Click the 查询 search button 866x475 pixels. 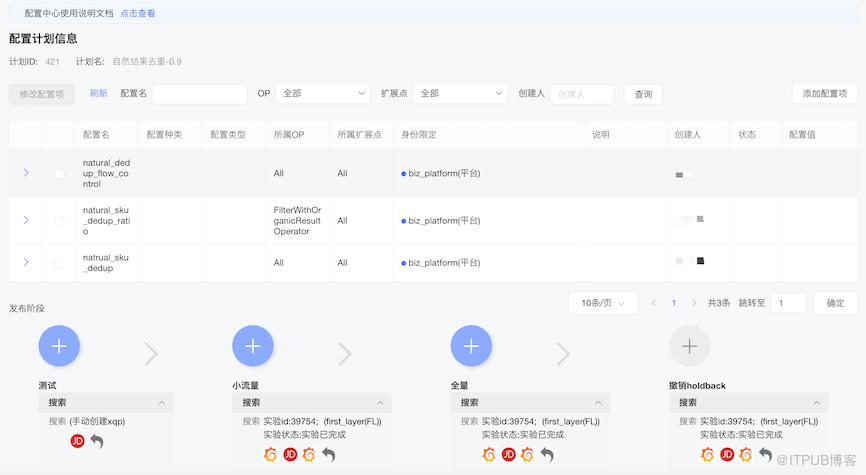643,94
